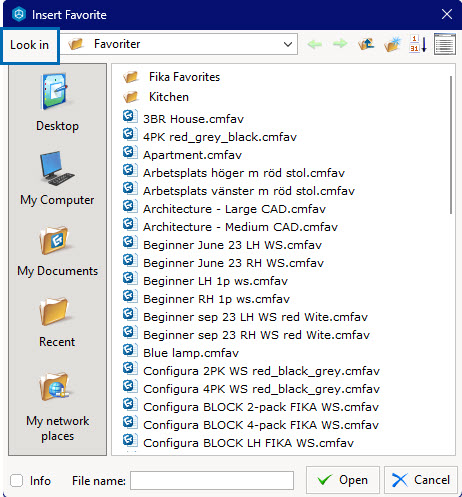Open My Documents in sidebar
Viewport: 462px width, 497px height.
[x=57, y=252]
